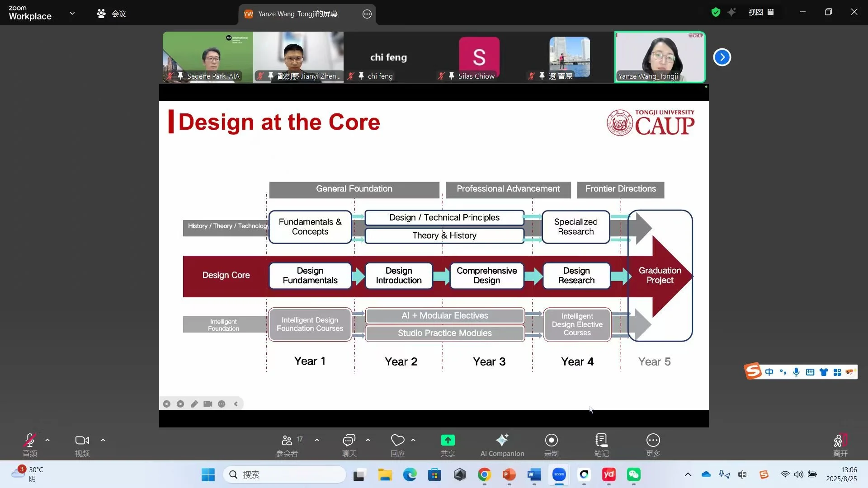Expand video options caret
The image size is (868, 488).
[x=103, y=440]
